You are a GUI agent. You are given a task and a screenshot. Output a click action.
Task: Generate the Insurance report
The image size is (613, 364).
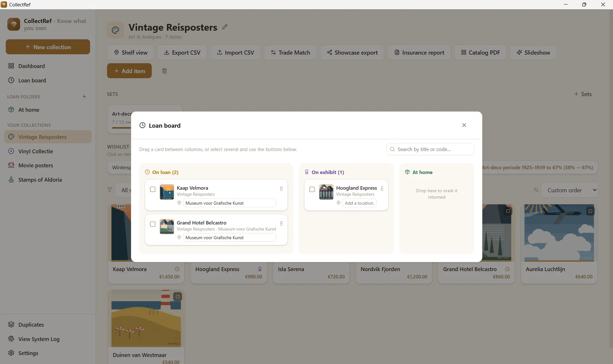pos(419,52)
